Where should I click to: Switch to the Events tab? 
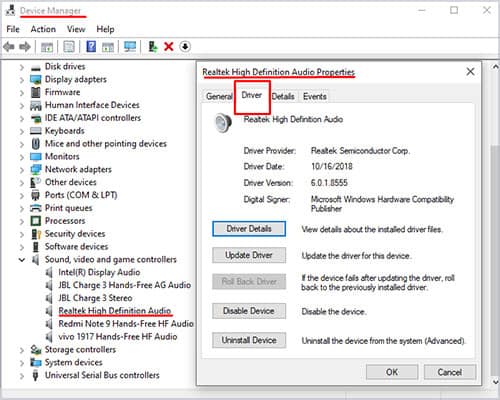coord(315,97)
